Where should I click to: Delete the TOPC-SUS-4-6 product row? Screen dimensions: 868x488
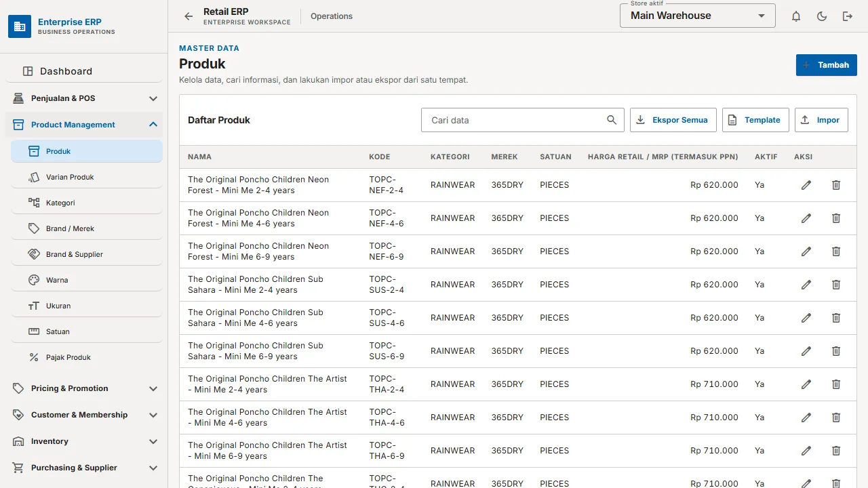click(x=836, y=318)
